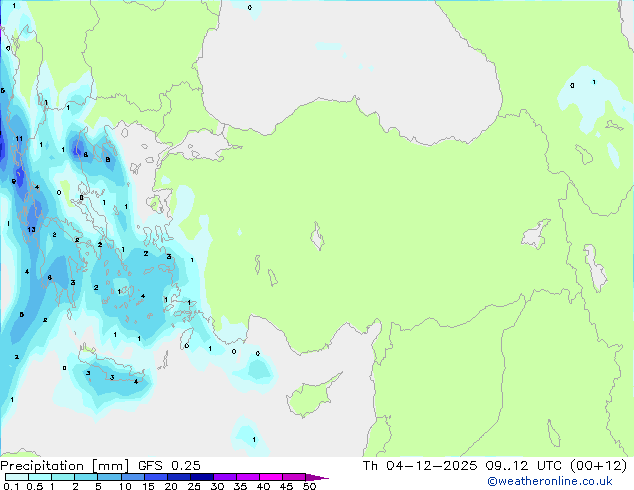Image resolution: width=634 pixels, height=490 pixels.
Task: Click the "35" legend scale label
Action: point(240,486)
